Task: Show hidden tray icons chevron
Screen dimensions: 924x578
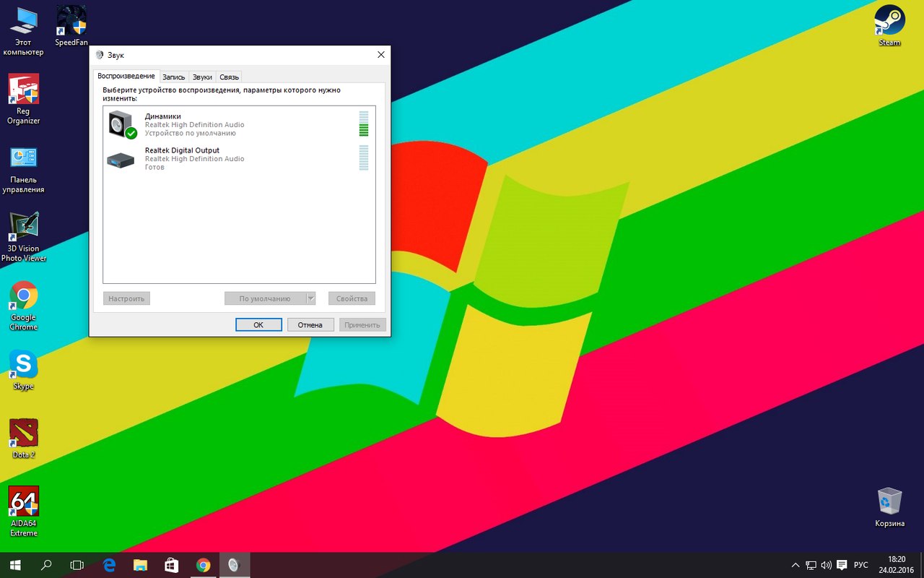Action: 796,565
